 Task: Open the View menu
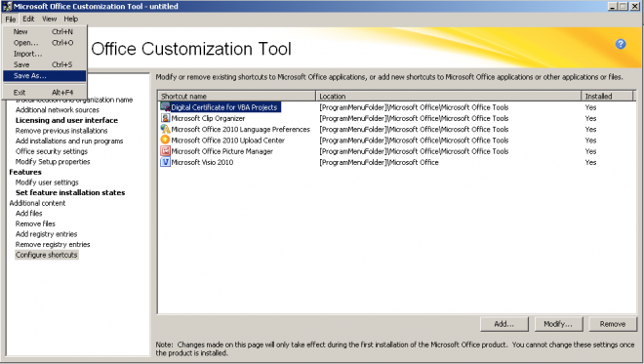[x=49, y=19]
